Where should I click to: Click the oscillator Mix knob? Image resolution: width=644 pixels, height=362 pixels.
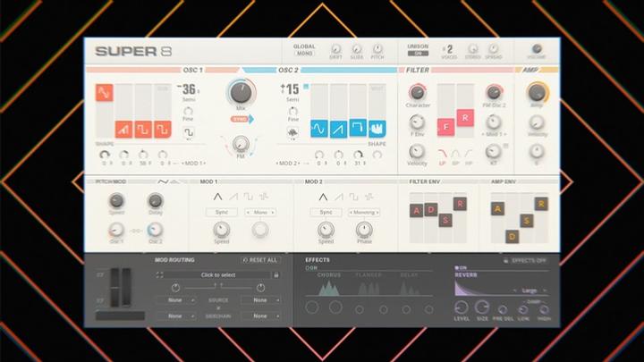click(x=241, y=92)
